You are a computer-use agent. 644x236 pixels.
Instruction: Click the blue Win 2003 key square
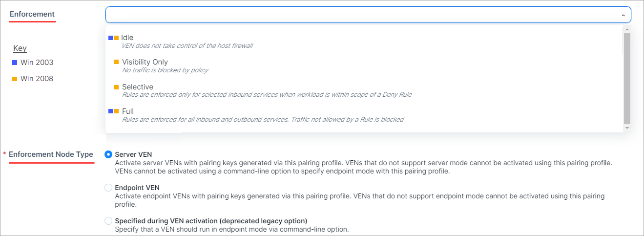[x=15, y=63]
